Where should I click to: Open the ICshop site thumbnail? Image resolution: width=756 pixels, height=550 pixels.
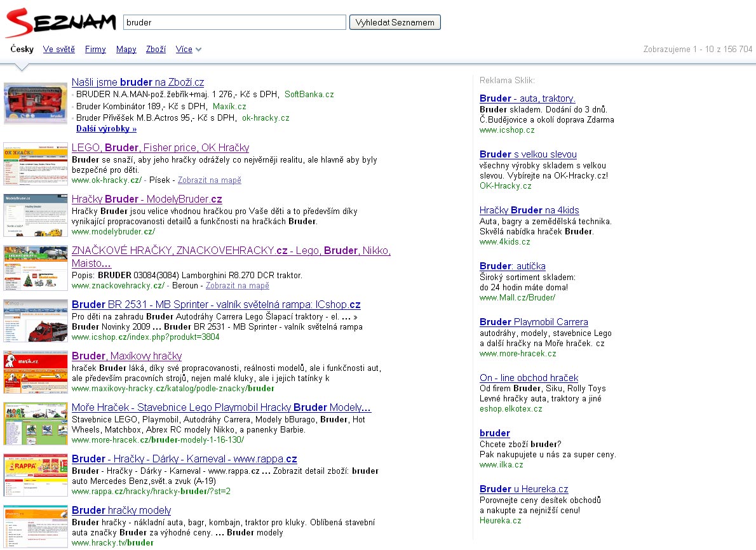tap(35, 321)
